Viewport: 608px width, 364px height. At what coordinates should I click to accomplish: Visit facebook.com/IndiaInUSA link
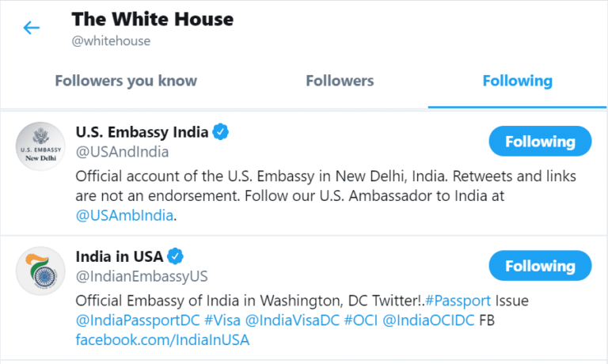tap(162, 340)
